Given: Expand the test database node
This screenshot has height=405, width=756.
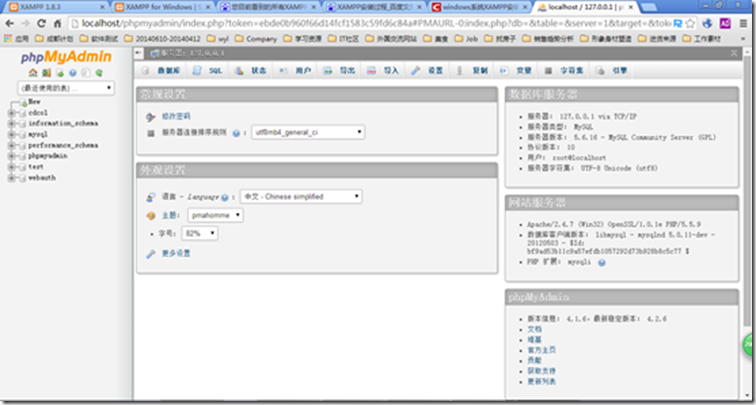Looking at the screenshot, I should point(12,167).
